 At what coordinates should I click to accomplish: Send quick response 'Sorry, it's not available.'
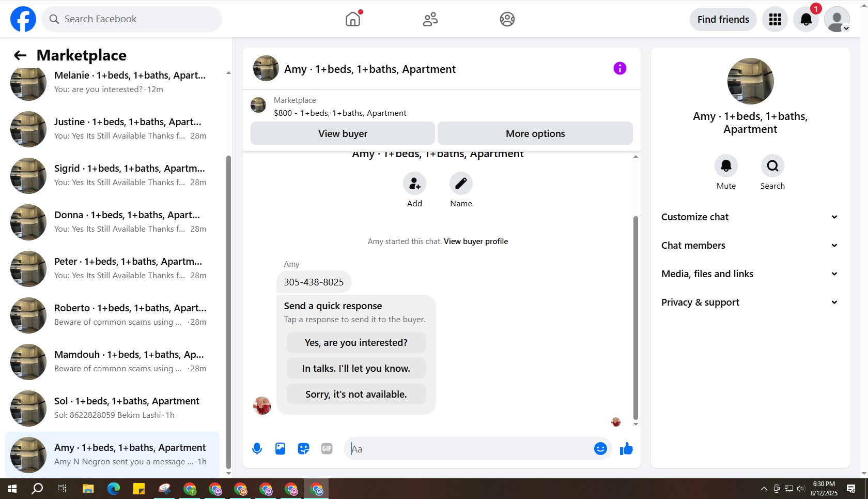pos(356,394)
